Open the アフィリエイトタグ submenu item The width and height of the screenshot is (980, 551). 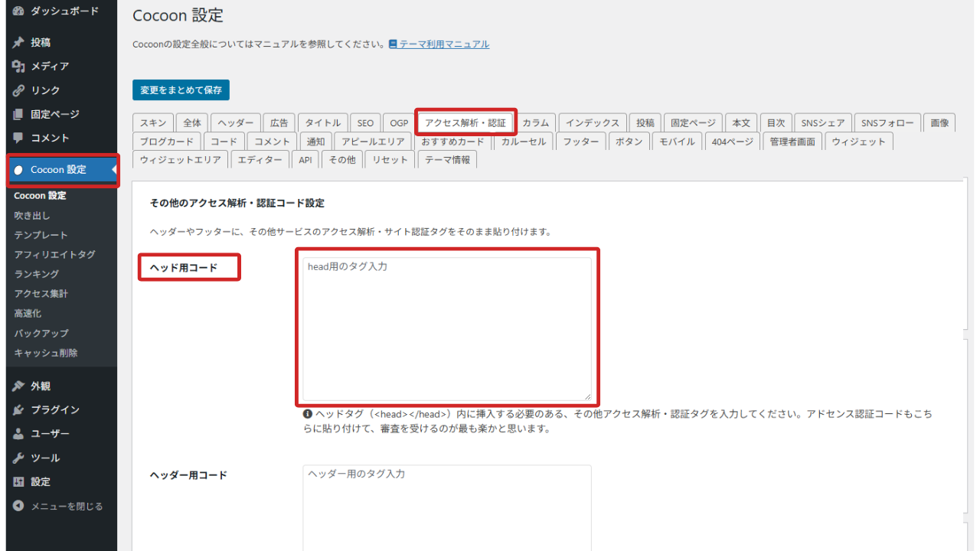[54, 255]
